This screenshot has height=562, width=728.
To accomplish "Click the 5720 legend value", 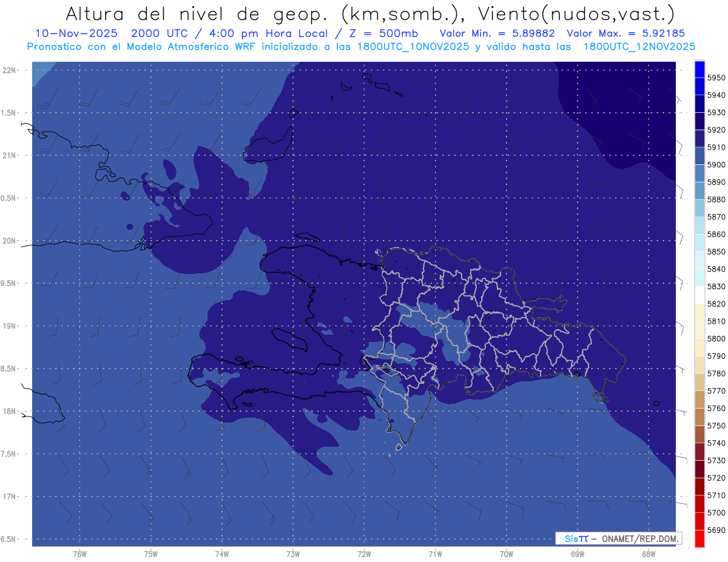I will (x=716, y=478).
